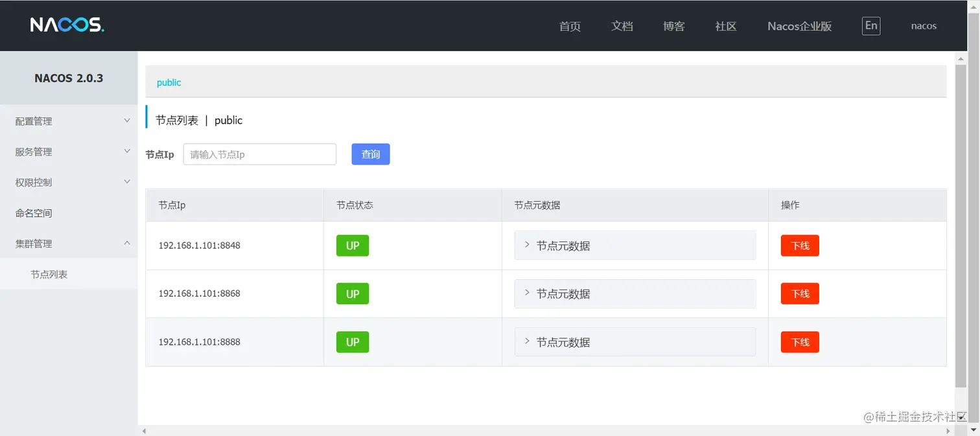
Task: Click the horizontal scrollbar left arrow
Action: click(x=144, y=431)
